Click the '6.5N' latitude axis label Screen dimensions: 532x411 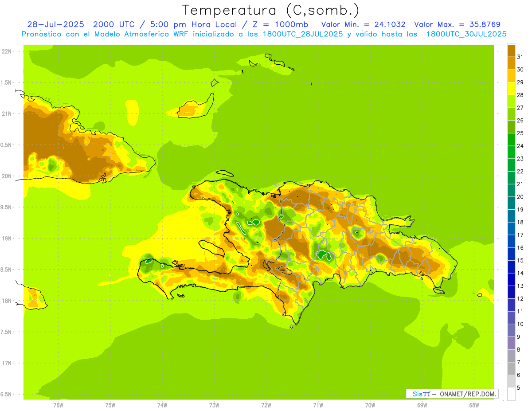coord(6,394)
